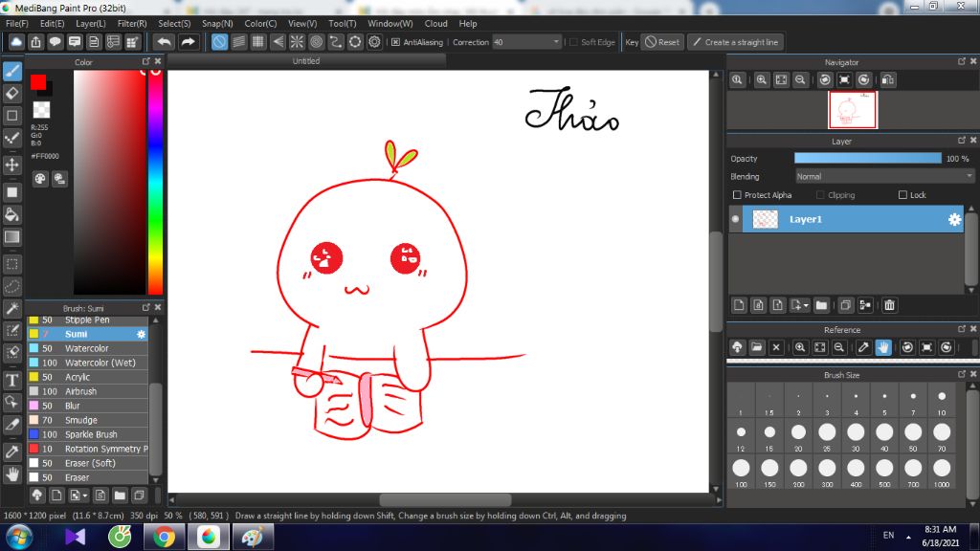The image size is (980, 551).
Task: Open Visual Studio from the taskbar
Action: tap(75, 538)
